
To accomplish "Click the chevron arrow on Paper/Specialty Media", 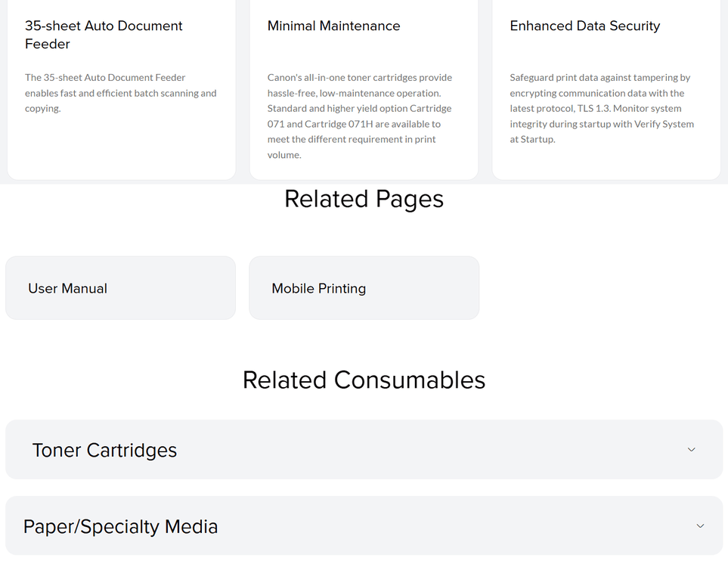I will 700,525.
